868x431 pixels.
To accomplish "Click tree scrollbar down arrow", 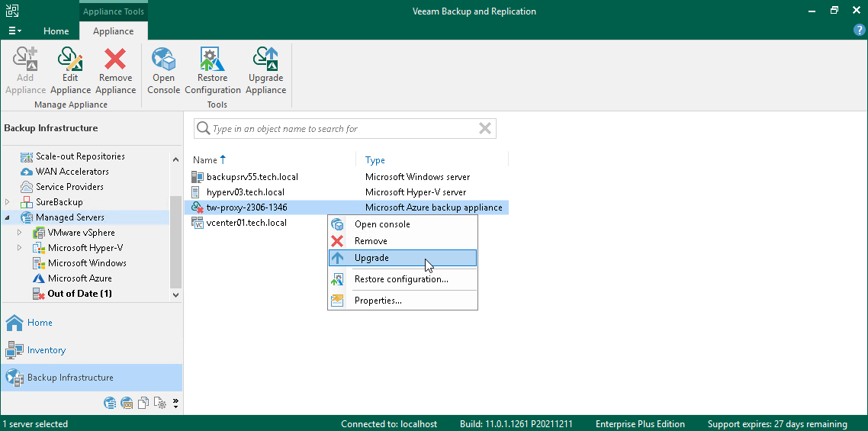I will click(176, 295).
